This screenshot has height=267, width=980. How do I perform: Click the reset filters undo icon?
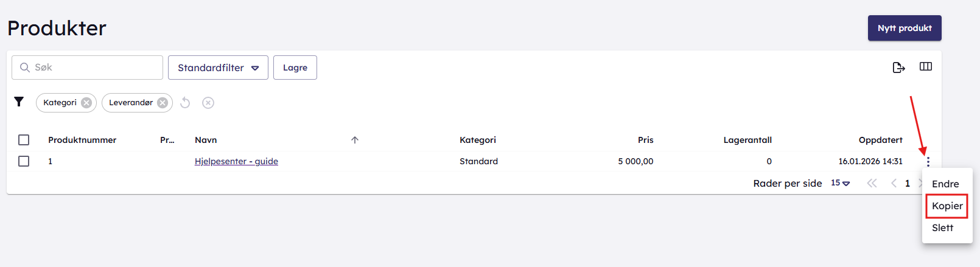(186, 103)
